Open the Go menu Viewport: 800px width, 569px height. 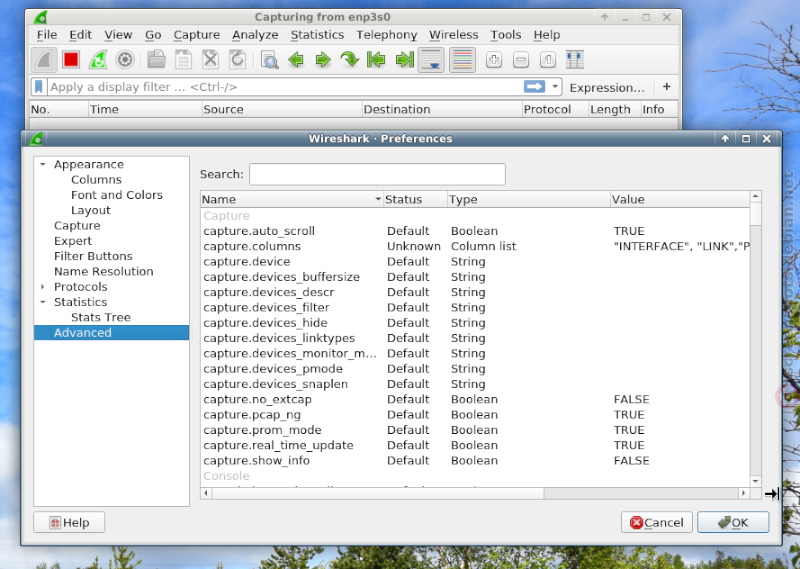pos(153,35)
